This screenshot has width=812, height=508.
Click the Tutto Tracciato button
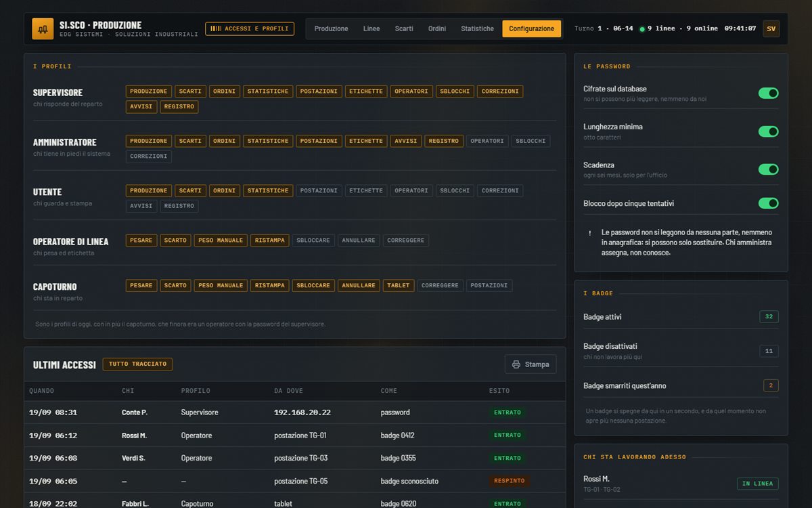coord(137,364)
